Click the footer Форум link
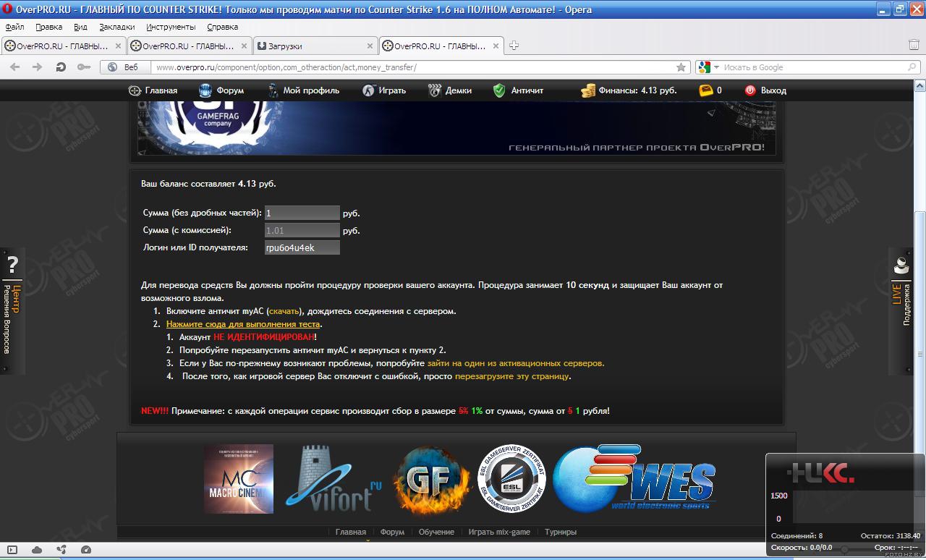 tap(392, 532)
